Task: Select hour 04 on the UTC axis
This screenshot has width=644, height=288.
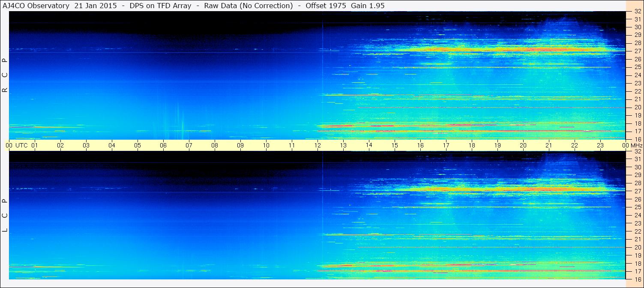Action: pyautogui.click(x=112, y=145)
